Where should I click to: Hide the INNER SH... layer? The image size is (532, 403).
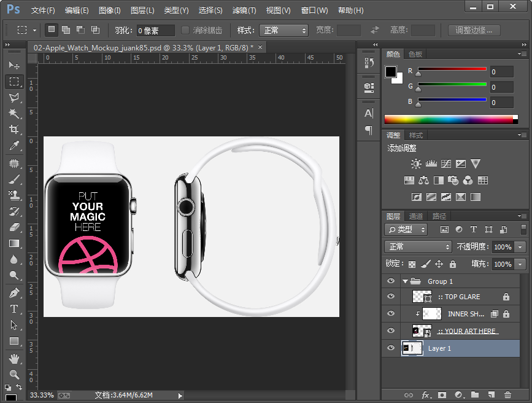(391, 313)
